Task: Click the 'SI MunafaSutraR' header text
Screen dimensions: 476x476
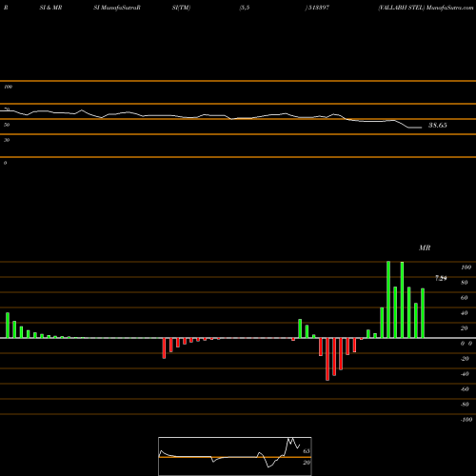Action: [x=117, y=8]
